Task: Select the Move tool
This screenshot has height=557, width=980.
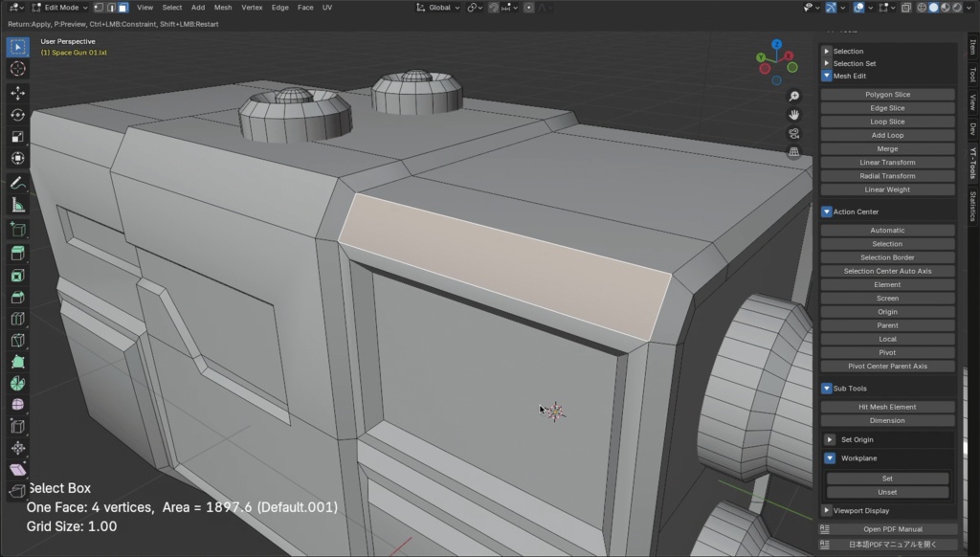Action: click(16, 93)
